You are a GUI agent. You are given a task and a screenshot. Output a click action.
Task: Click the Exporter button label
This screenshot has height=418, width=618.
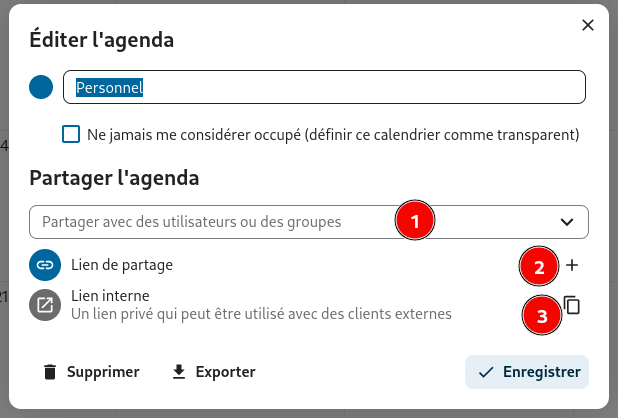[225, 372]
